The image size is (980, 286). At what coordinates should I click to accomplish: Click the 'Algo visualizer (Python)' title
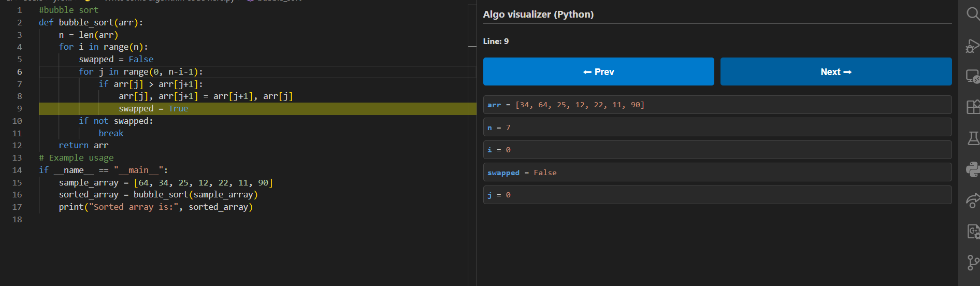point(538,15)
